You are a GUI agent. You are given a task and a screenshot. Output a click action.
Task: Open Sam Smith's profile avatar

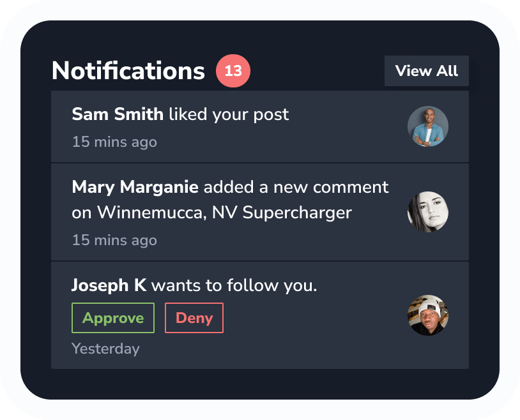428,126
